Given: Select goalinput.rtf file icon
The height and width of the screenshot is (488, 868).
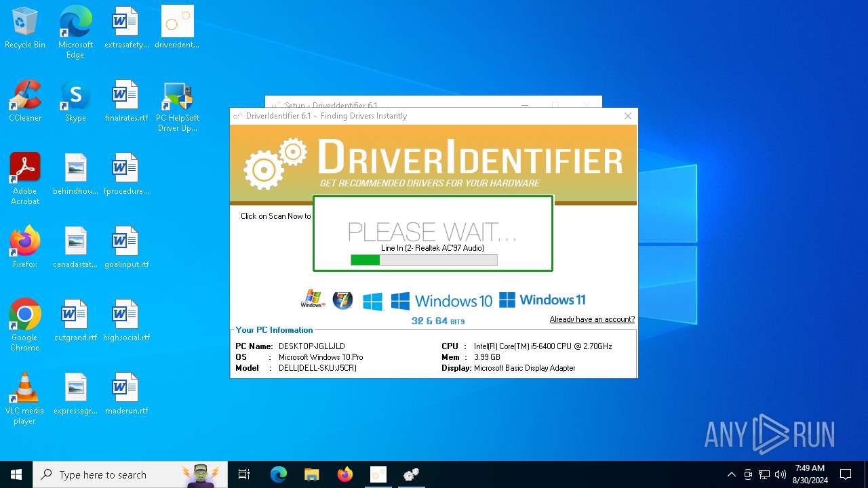Looking at the screenshot, I should [126, 248].
